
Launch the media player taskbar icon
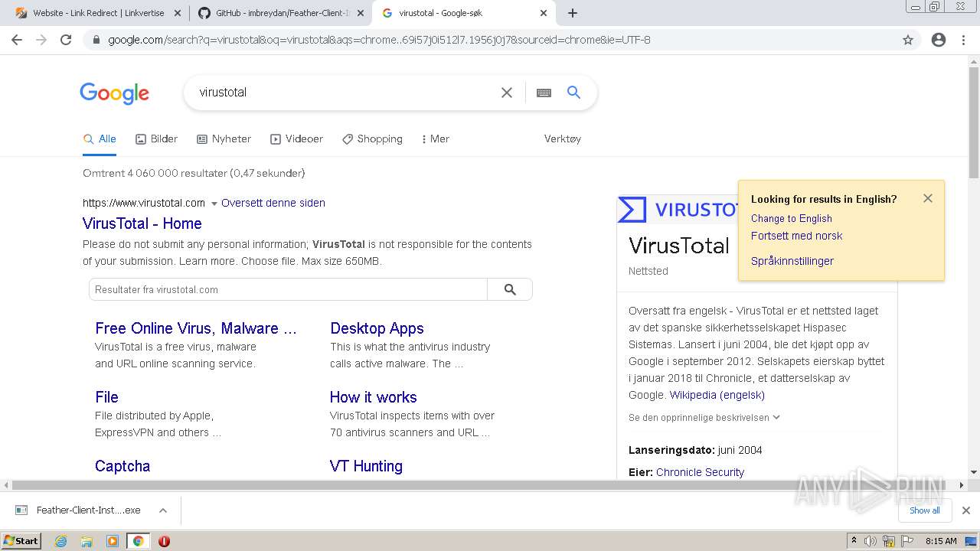tap(113, 541)
